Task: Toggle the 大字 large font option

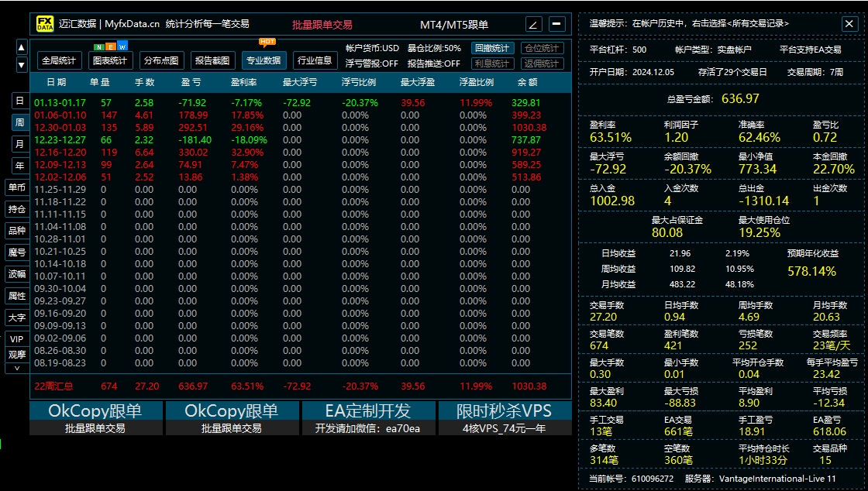Action: (16, 318)
